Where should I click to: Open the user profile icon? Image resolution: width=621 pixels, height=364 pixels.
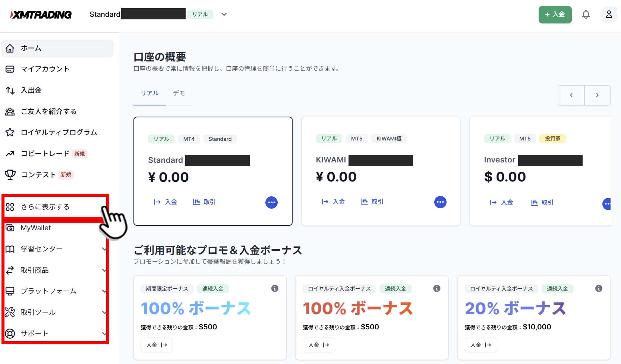pos(609,15)
